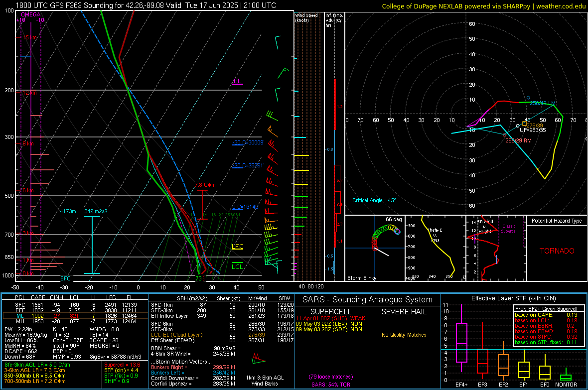Image resolution: width=588 pixels, height=390 pixels.
Task: Click the Storm Slinky circle spiral
Action: 386,237
